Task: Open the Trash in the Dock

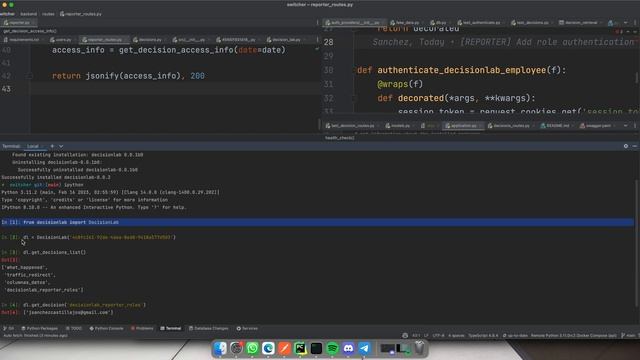Action: coord(419,348)
